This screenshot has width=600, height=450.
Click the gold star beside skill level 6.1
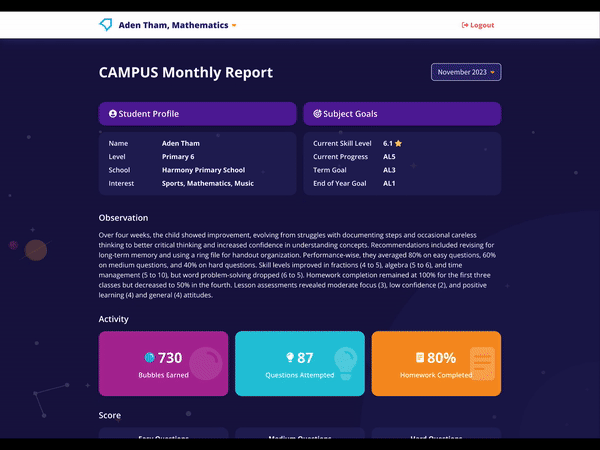[398, 143]
